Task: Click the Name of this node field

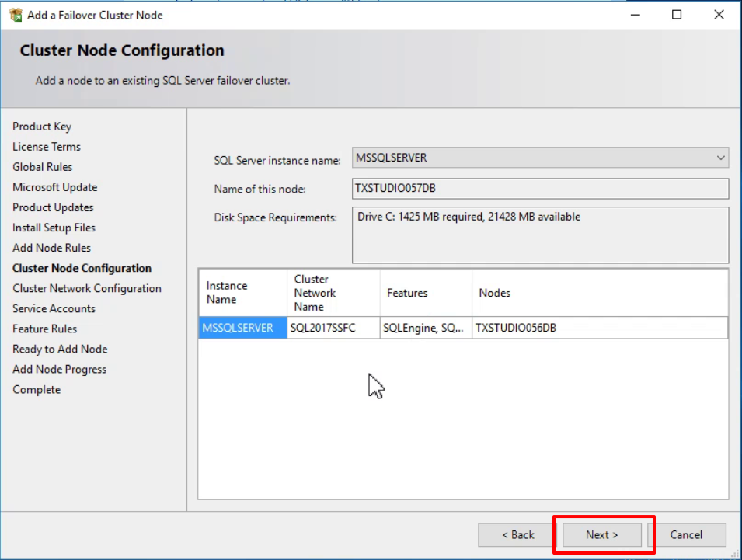Action: [540, 188]
